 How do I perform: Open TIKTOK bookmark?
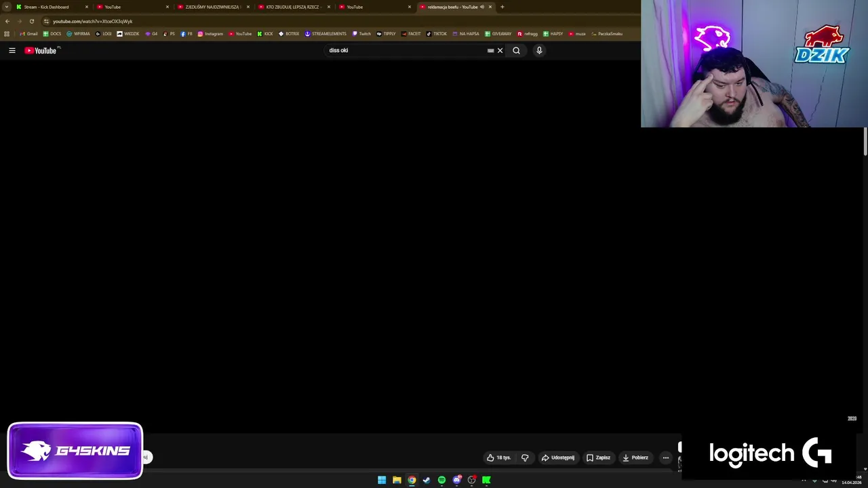pos(437,34)
